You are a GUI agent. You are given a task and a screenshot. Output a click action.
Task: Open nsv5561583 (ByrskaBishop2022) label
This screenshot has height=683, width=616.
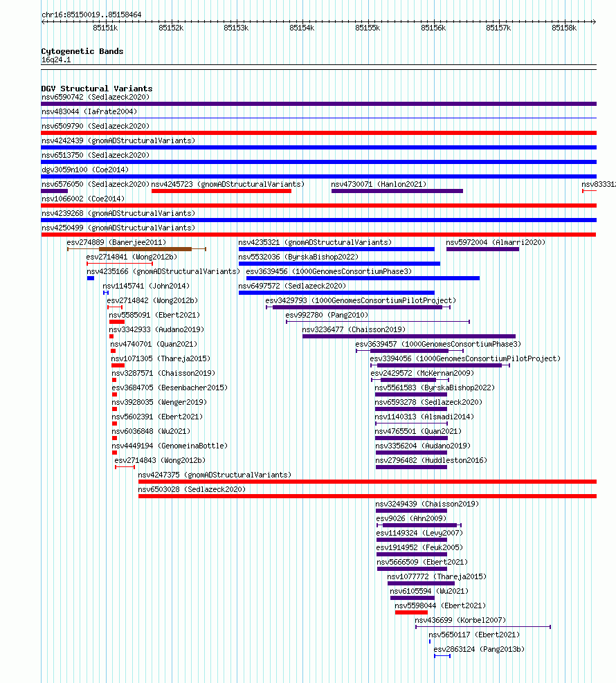coord(435,388)
